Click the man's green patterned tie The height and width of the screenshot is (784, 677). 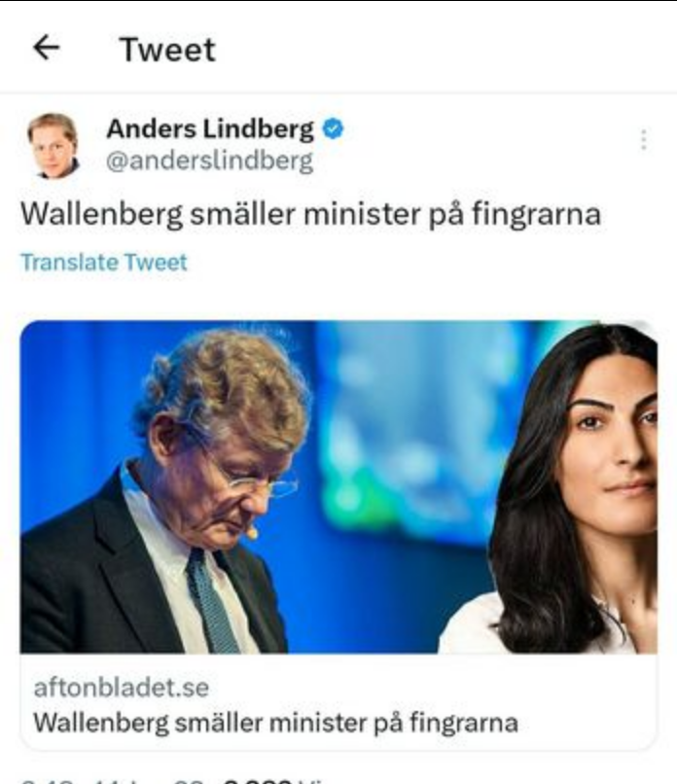click(x=212, y=602)
